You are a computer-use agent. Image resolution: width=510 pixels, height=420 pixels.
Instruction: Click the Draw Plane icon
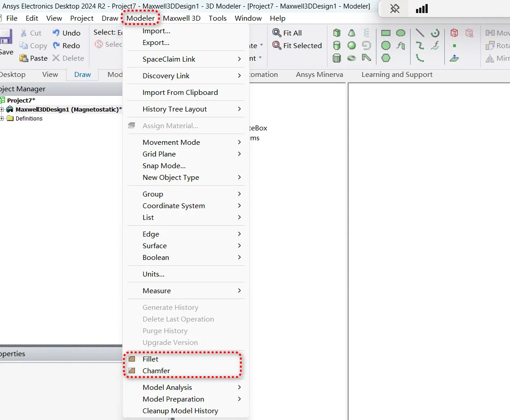(454, 58)
